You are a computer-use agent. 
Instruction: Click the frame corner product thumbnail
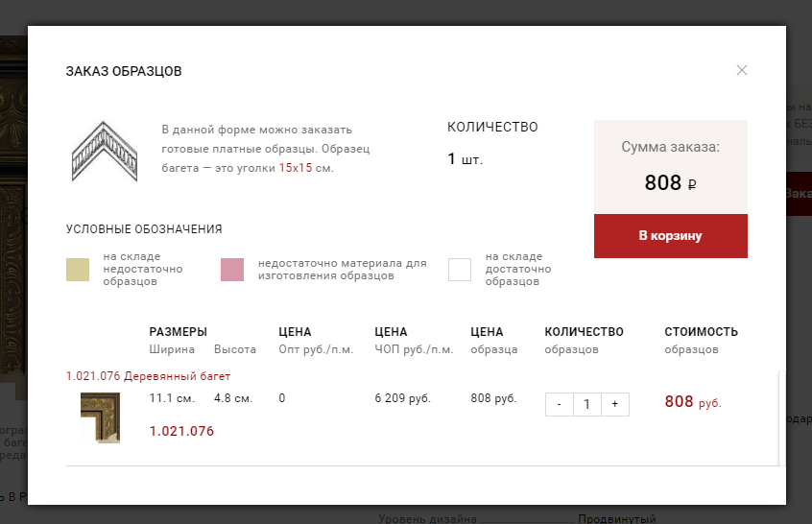pos(100,417)
